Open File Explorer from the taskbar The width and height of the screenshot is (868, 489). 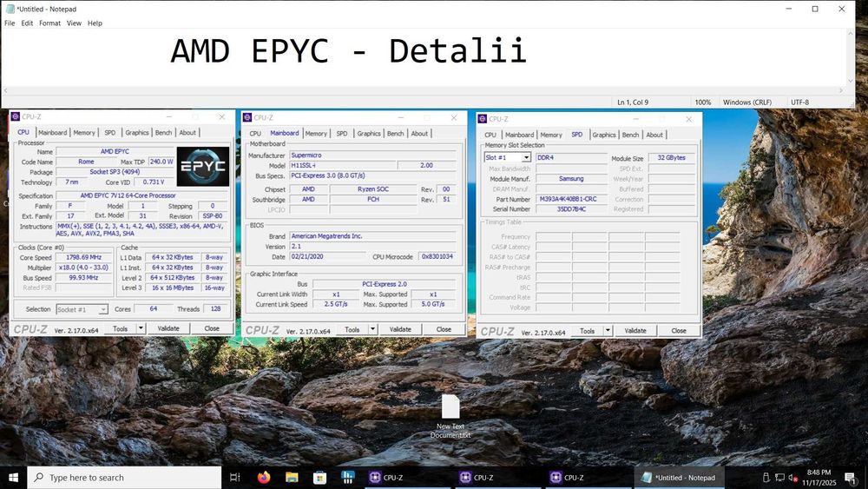(292, 478)
